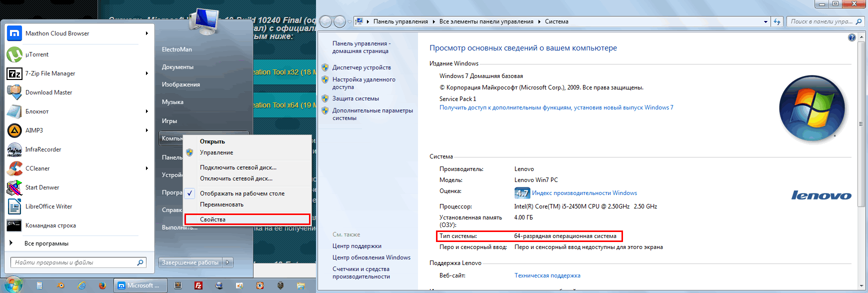Launch Firefox from the taskbar
This screenshot has height=293, width=868.
(102, 285)
